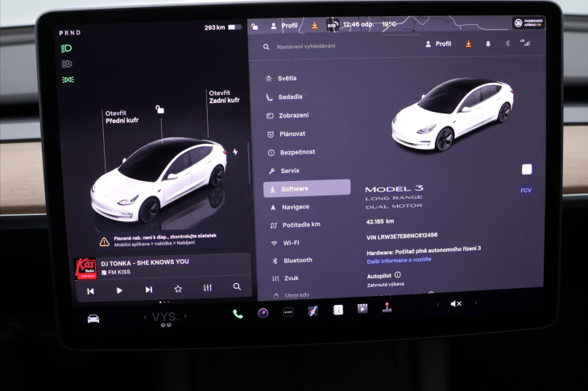Open the navigation map app icon

tap(313, 311)
